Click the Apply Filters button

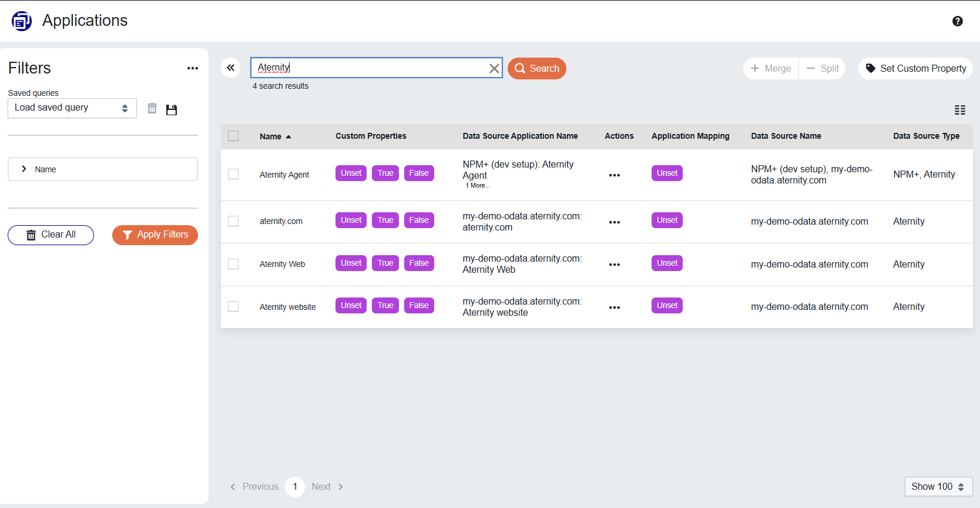coord(155,235)
